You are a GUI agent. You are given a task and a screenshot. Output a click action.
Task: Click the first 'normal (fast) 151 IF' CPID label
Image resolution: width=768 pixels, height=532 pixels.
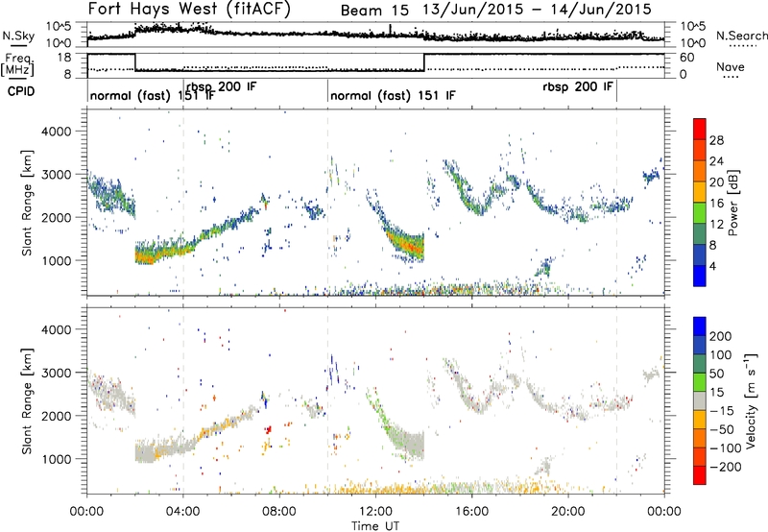click(x=153, y=95)
